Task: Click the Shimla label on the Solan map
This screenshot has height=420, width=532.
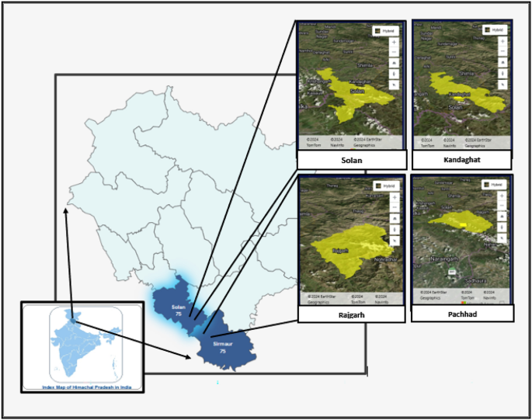Action: coord(365,65)
